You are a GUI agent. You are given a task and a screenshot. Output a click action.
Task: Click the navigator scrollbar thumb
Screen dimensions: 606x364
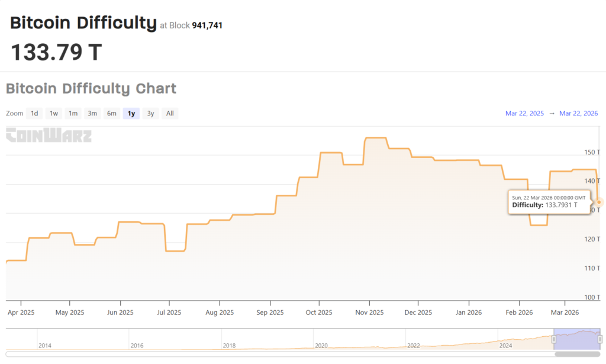pyautogui.click(x=578, y=354)
